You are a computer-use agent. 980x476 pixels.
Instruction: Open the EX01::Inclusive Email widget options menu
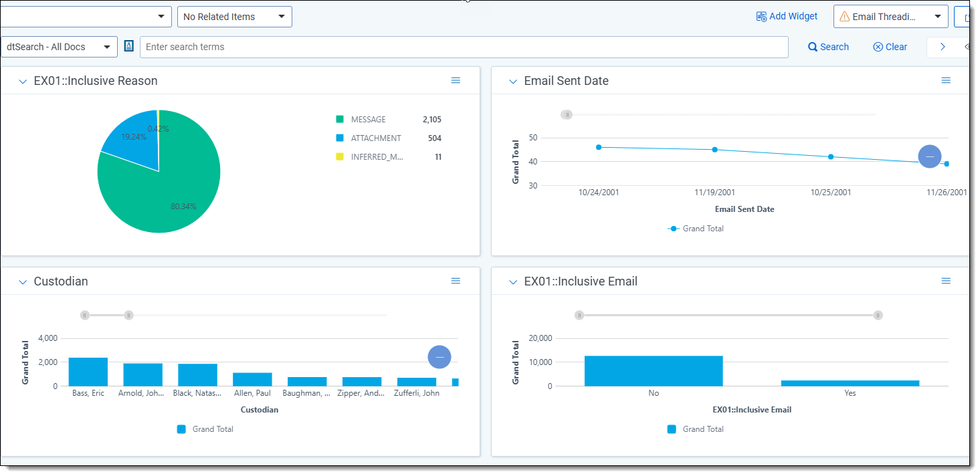(x=946, y=281)
